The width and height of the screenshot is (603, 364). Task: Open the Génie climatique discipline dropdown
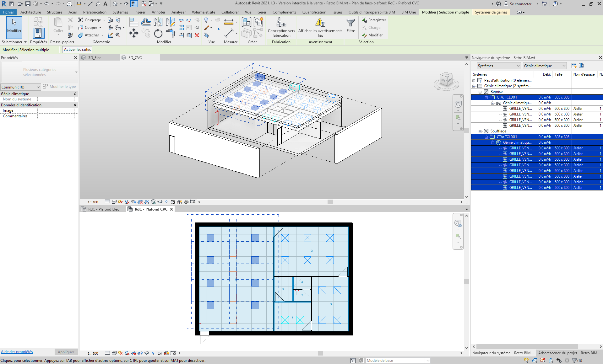pyautogui.click(x=544, y=66)
